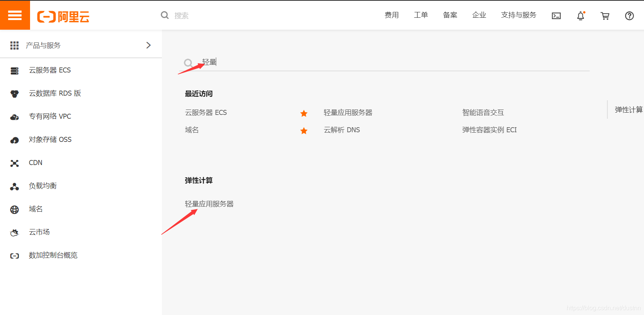Screen dimensions: 644x315
Task: Open the 费用 menu
Action: point(392,15)
